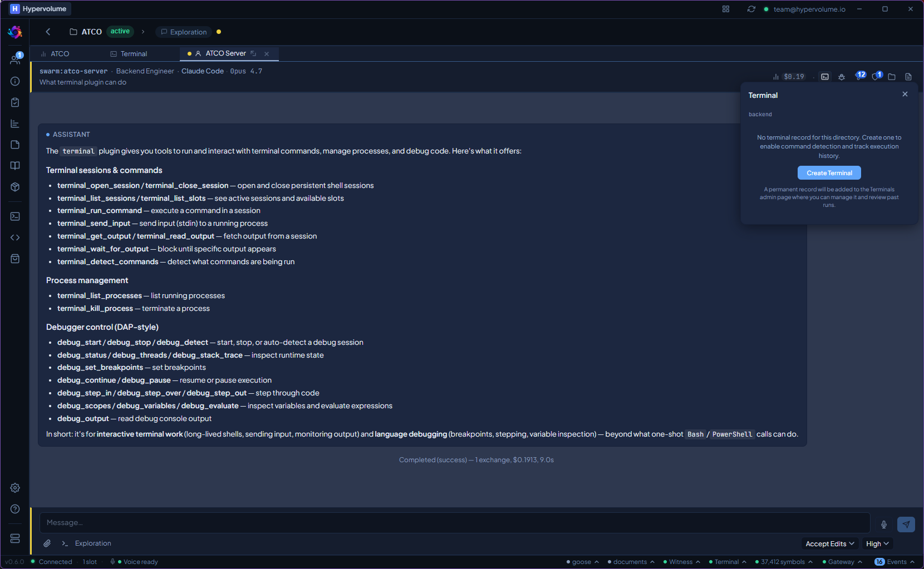The height and width of the screenshot is (569, 924).
Task: Toggle the terminal panel icon in session toolbar
Action: [825, 77]
